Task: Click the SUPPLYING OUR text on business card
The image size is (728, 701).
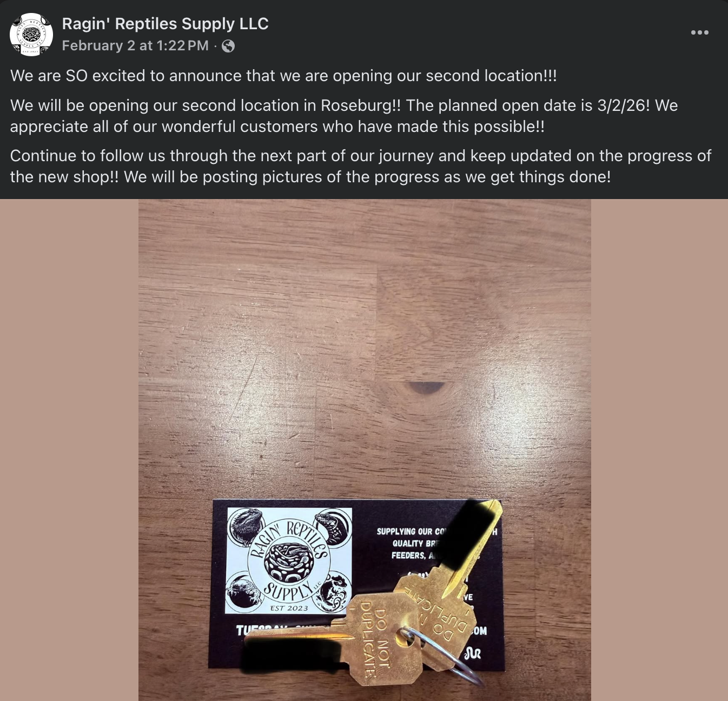Action: (409, 532)
